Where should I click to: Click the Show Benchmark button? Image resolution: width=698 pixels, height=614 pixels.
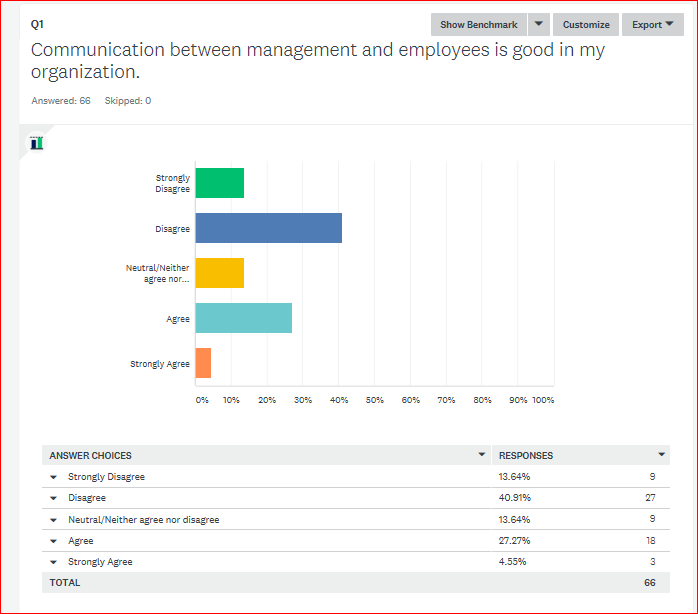pos(479,25)
